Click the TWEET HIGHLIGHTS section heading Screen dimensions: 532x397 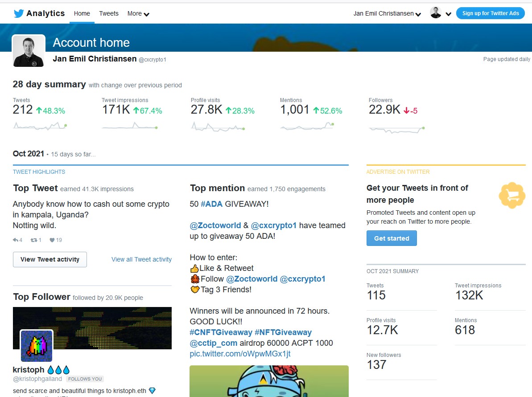point(39,172)
